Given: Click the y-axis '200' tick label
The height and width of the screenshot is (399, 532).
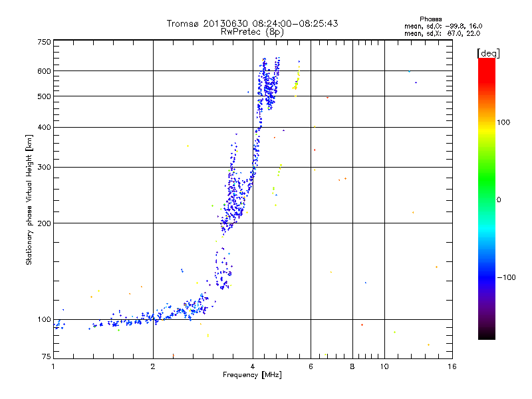Looking at the screenshot, I should pos(44,223).
